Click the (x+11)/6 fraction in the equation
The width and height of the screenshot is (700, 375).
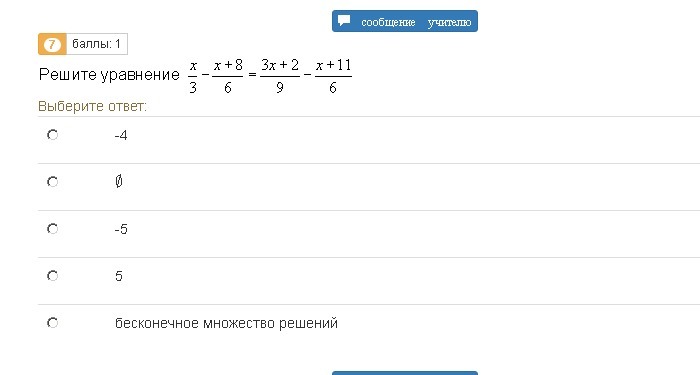click(333, 76)
